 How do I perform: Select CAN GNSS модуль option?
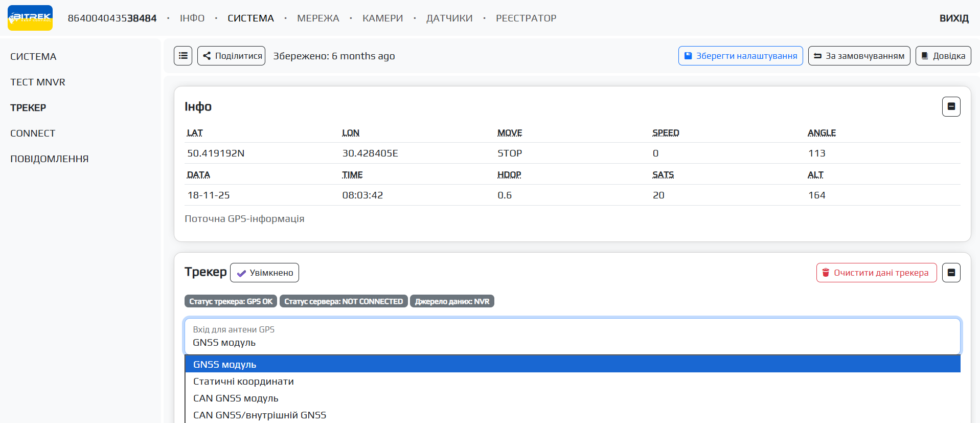point(236,398)
